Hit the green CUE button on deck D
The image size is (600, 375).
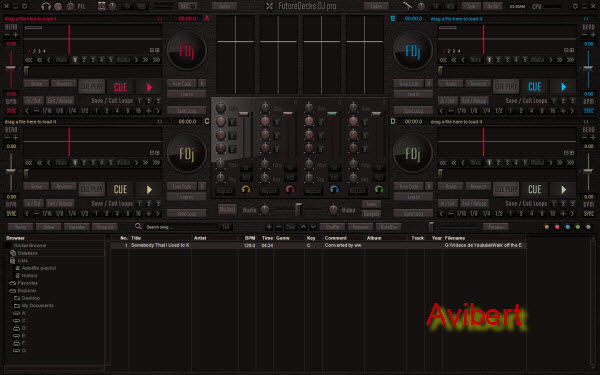point(534,189)
